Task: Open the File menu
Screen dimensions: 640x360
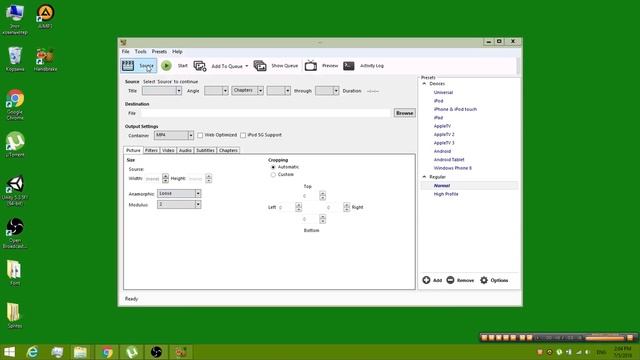Action: (126, 52)
